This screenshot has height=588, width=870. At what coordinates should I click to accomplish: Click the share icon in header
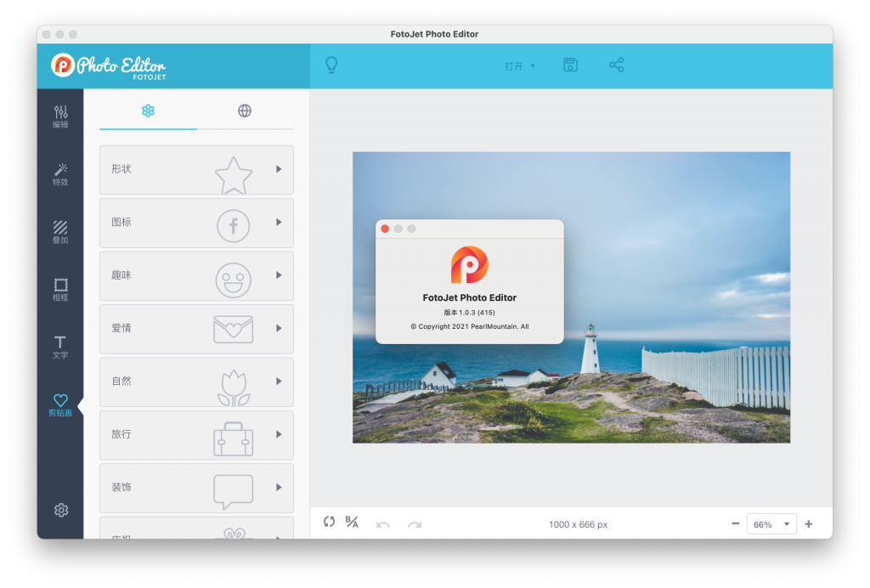(617, 65)
